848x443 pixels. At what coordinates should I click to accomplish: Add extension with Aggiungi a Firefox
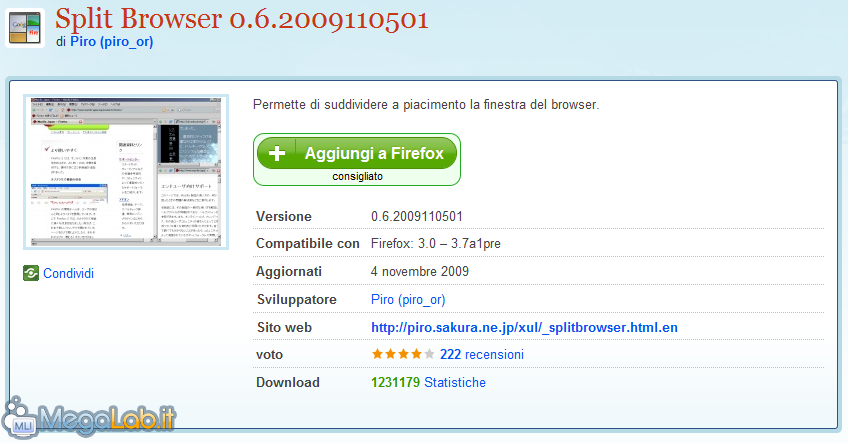tap(357, 153)
